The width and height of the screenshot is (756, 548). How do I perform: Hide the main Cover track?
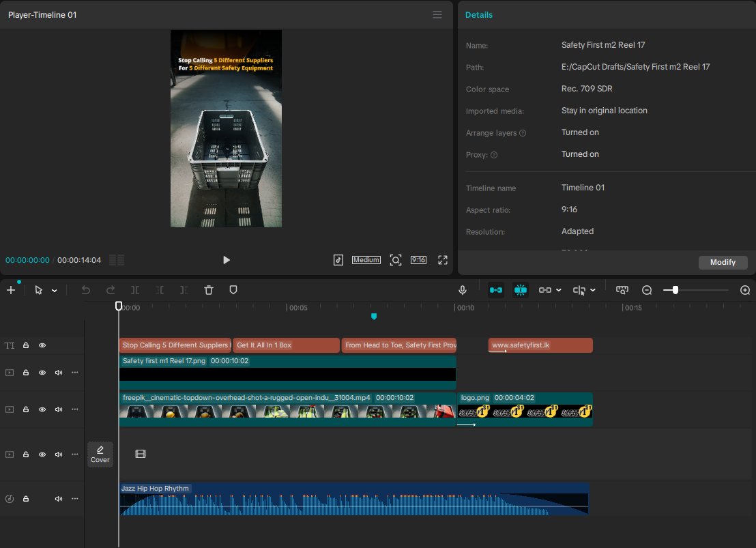point(42,455)
